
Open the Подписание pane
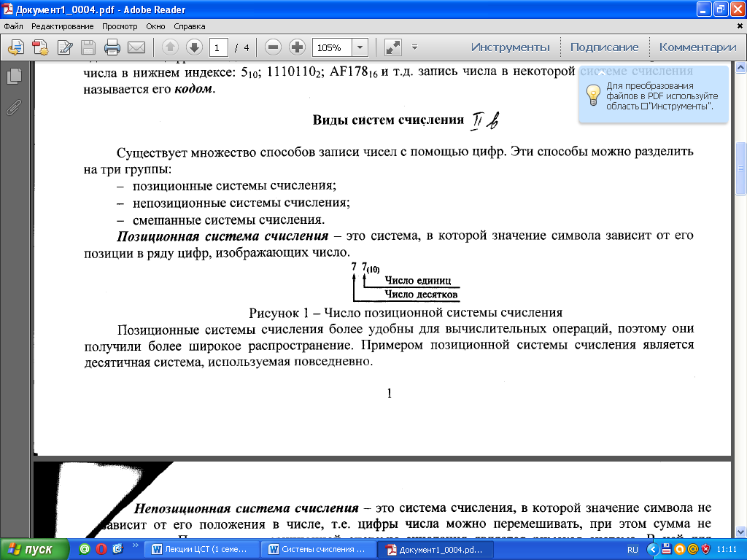click(x=604, y=47)
